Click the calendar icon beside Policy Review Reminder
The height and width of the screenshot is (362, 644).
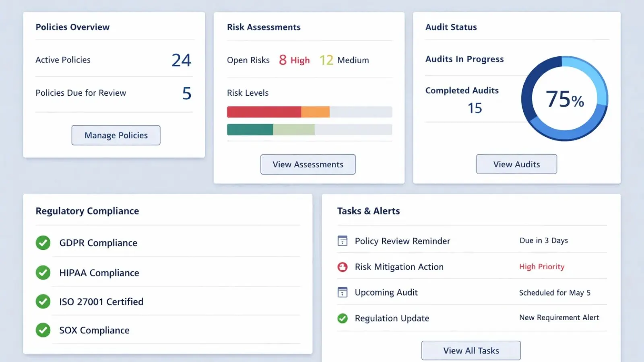pyautogui.click(x=343, y=241)
